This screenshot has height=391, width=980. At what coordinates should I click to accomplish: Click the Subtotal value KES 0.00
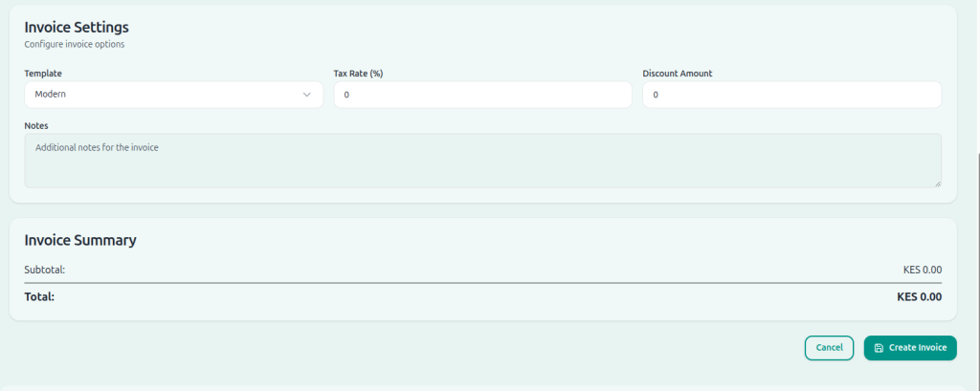pos(922,270)
